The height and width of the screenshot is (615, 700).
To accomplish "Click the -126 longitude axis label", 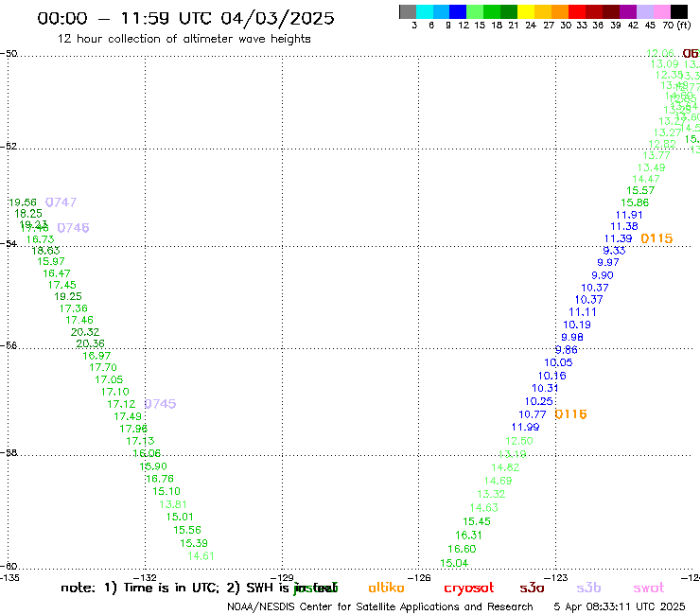I will click(420, 577).
